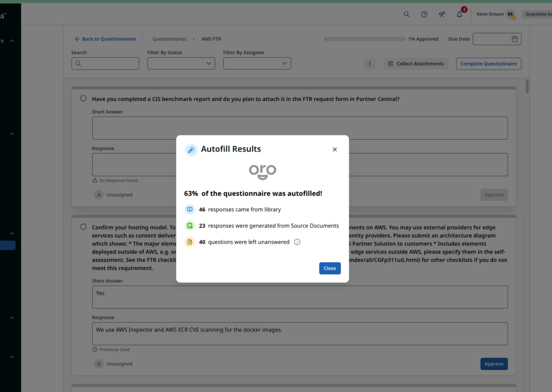Click the unanswered questions yellow icon
The height and width of the screenshot is (392, 552).
[190, 242]
